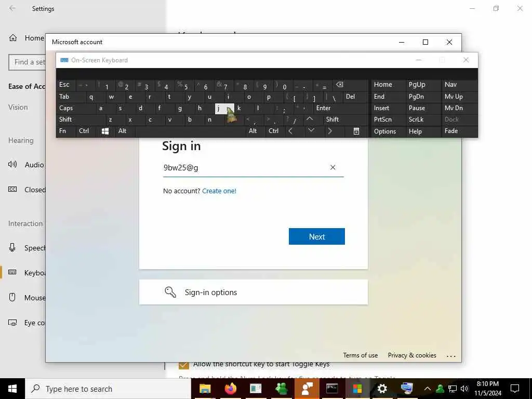Open volume control in system tray

coord(464,389)
